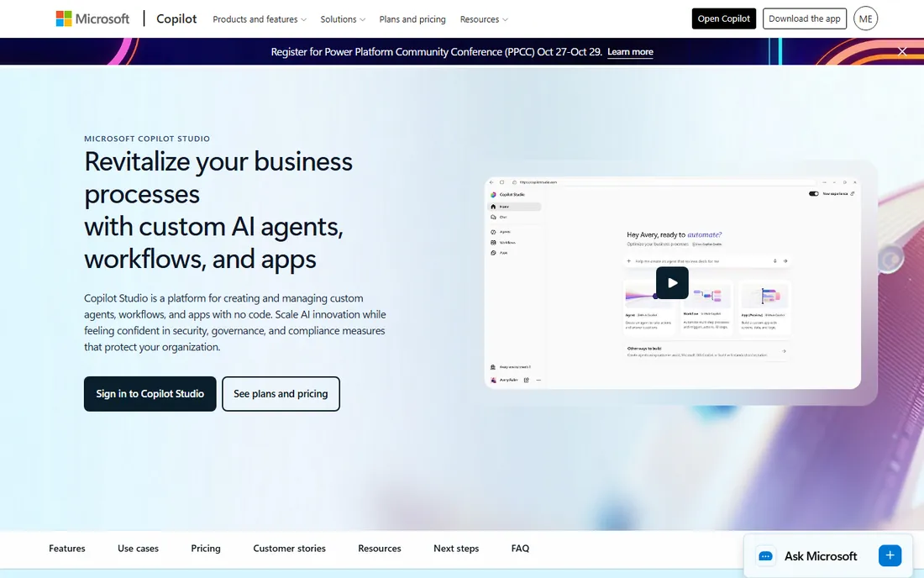
Task: Click the Open Copilot button
Action: [723, 18]
